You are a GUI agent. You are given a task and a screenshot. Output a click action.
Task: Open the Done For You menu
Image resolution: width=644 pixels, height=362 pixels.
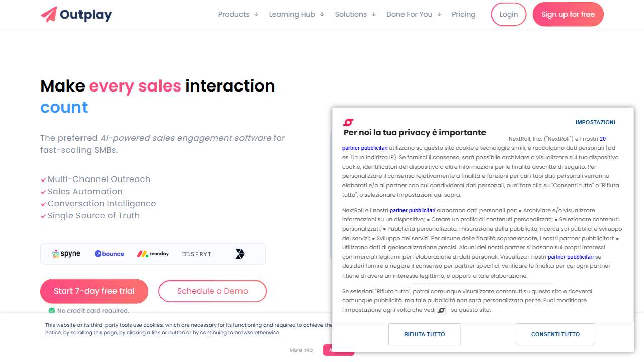(x=414, y=14)
